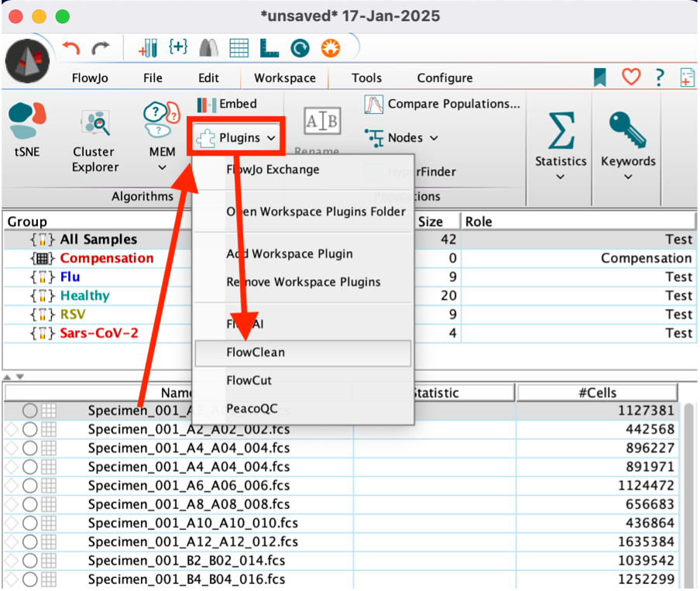Launch the FlowClean plugin
This screenshot has height=591, width=700.
click(303, 353)
